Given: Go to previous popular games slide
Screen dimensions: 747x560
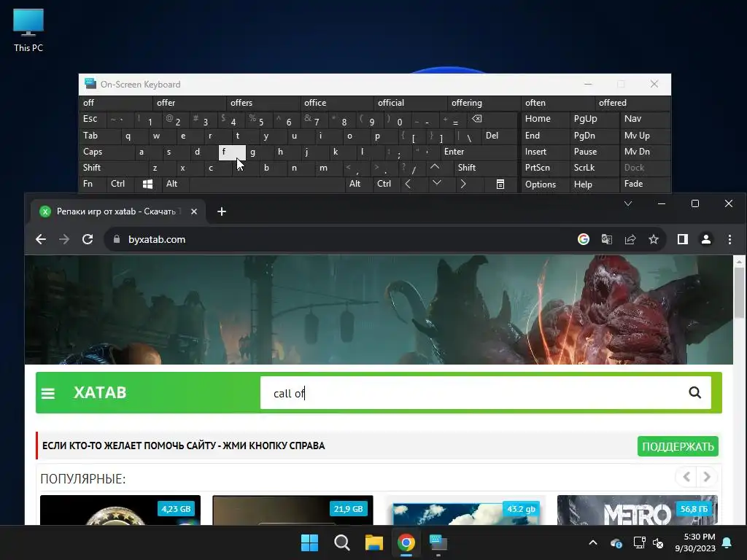Looking at the screenshot, I should [x=686, y=477].
